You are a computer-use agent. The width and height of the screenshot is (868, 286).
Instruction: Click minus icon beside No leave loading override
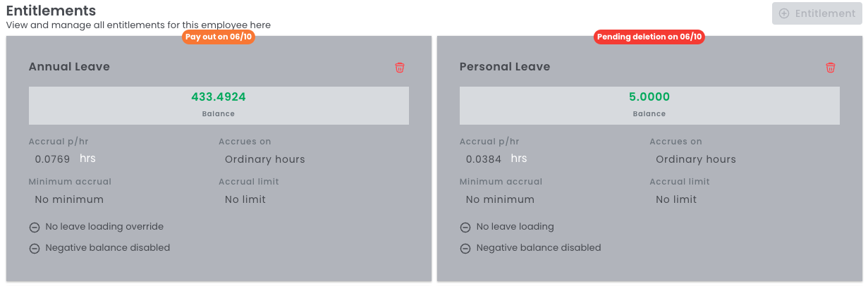pyautogui.click(x=35, y=228)
